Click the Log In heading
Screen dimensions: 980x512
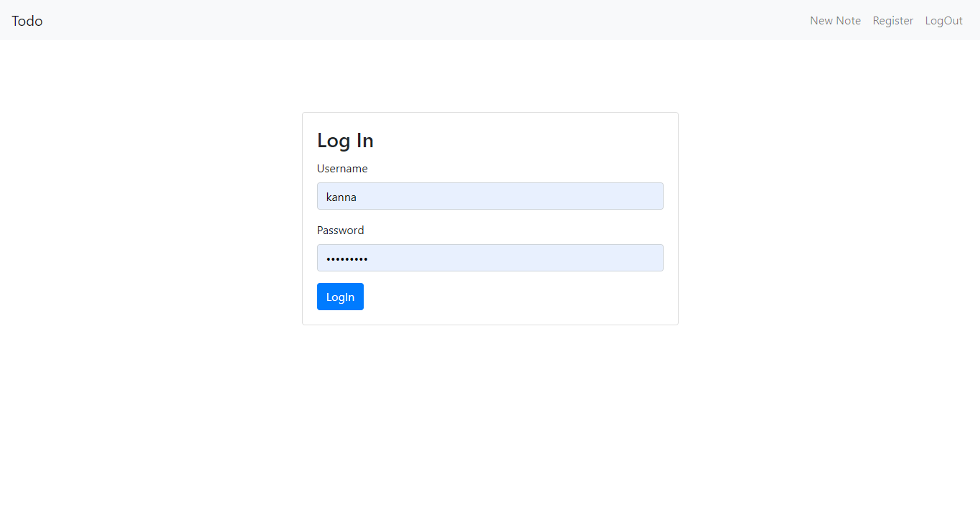[x=345, y=140]
